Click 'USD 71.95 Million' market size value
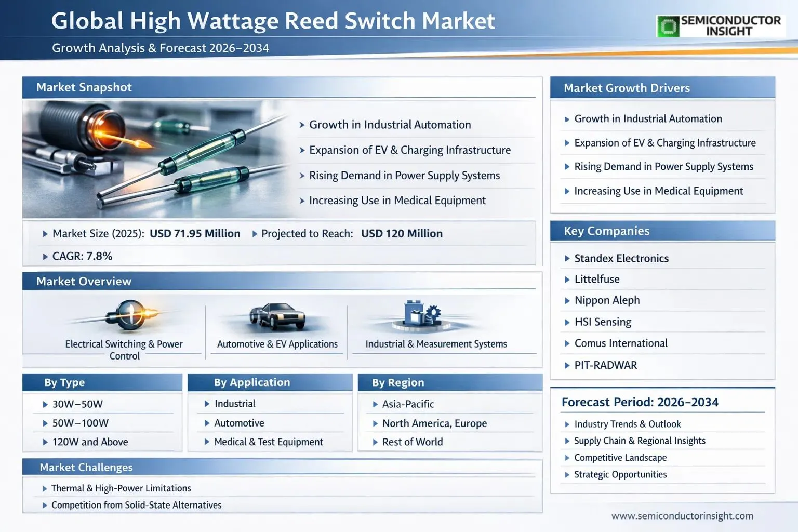798x532 pixels. [x=195, y=233]
